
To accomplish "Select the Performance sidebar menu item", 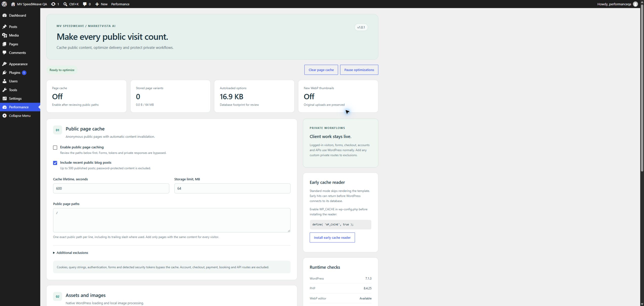I will click(20, 107).
